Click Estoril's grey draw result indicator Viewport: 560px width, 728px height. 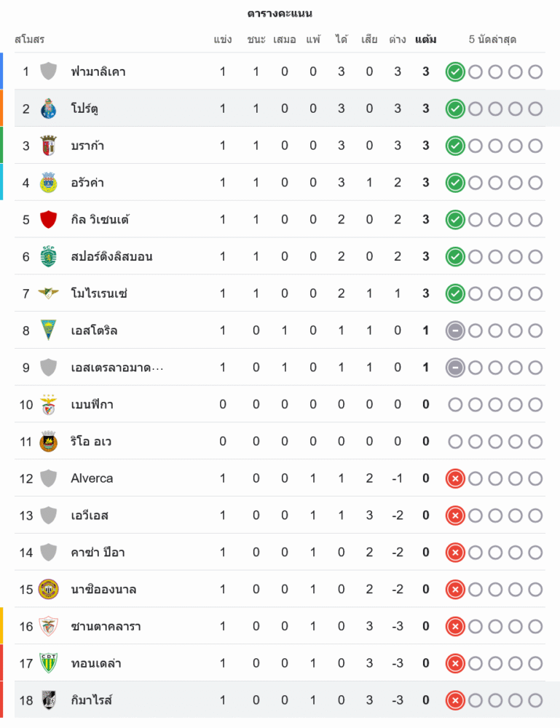(x=455, y=331)
